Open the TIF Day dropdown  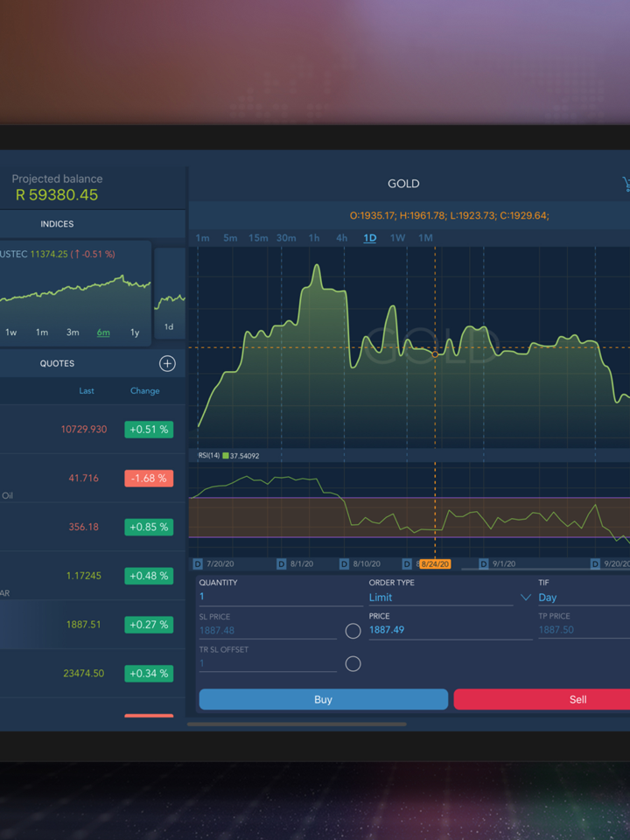click(x=582, y=598)
